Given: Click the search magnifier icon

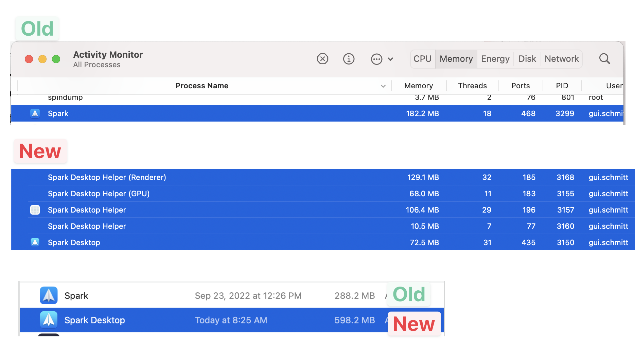Looking at the screenshot, I should pos(604,59).
